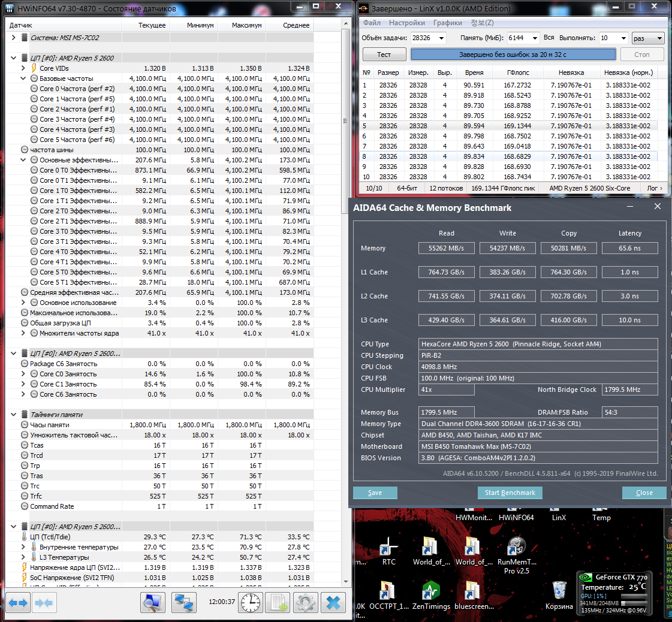Open the Настройки menu in LinX
The image size is (672, 622).
pyautogui.click(x=406, y=23)
